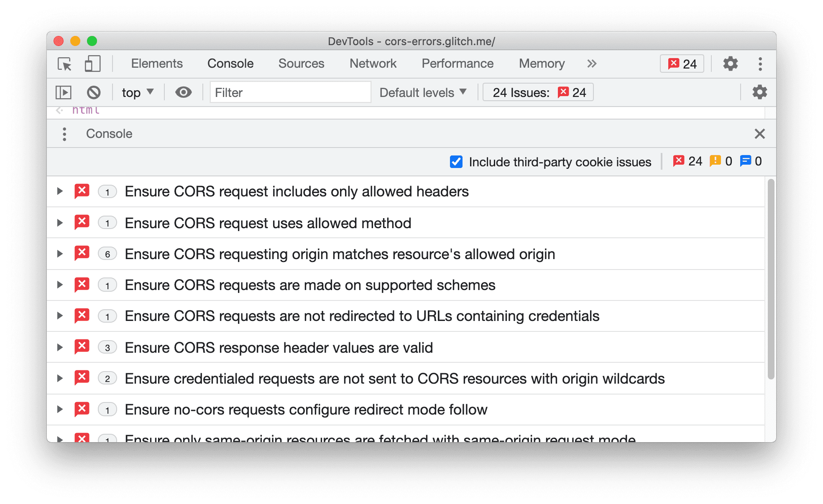The image size is (823, 504).
Task: Scroll down in the issues list
Action: (766, 411)
